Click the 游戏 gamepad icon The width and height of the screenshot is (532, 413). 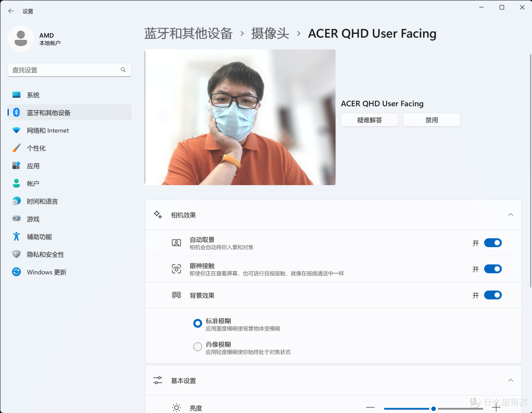pos(16,219)
